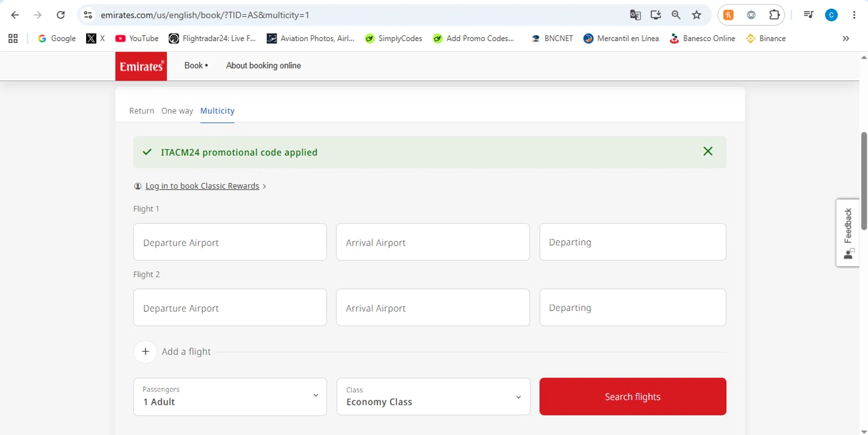Open the Chrome three-dot menu

tap(854, 15)
